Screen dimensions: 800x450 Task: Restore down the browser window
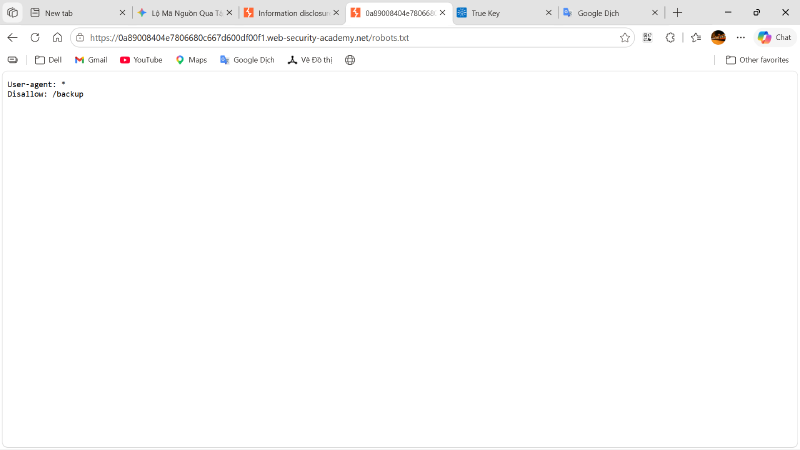pos(757,12)
